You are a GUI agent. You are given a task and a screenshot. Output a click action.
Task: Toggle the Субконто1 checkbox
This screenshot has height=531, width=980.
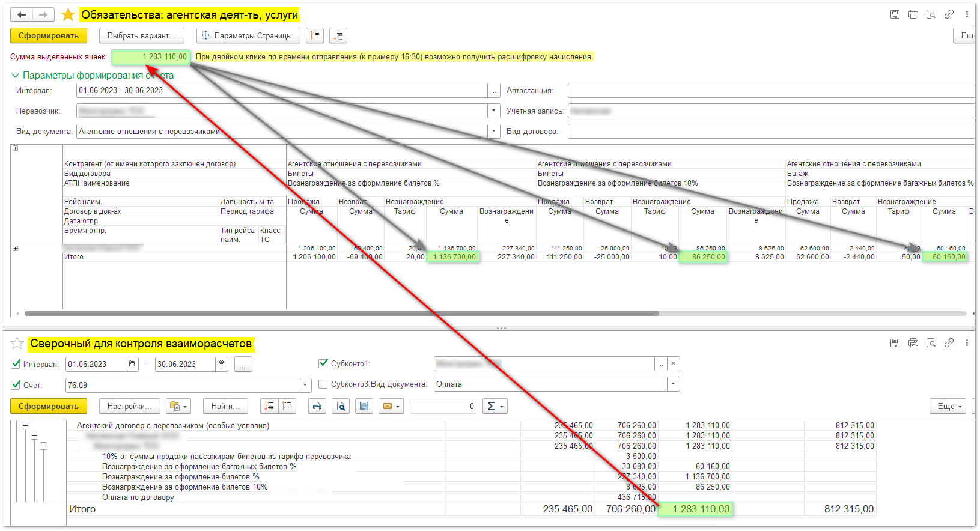tap(323, 363)
